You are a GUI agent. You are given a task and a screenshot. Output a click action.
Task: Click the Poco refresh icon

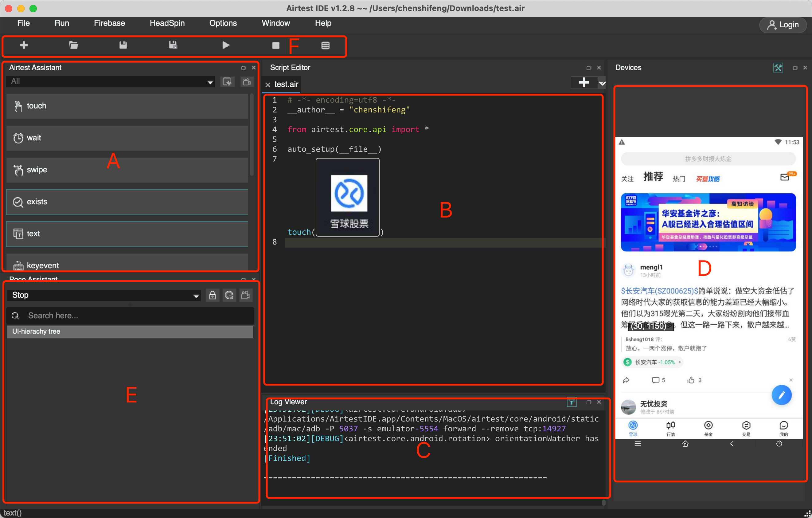[x=229, y=295]
